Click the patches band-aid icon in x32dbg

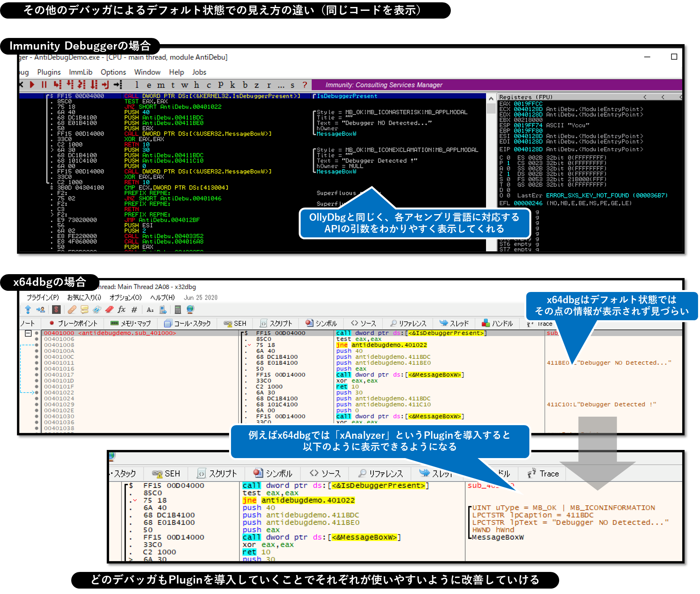(x=72, y=309)
